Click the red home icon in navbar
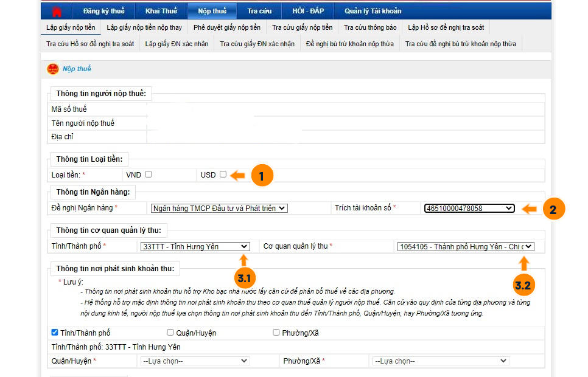Screen dimensions: 588x377 pyautogui.click(x=57, y=12)
